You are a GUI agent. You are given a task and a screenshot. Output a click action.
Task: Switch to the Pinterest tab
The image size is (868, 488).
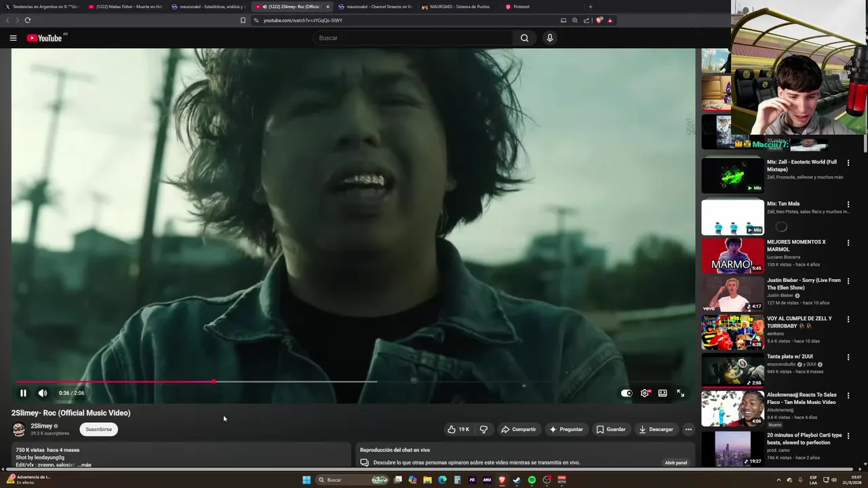click(540, 7)
